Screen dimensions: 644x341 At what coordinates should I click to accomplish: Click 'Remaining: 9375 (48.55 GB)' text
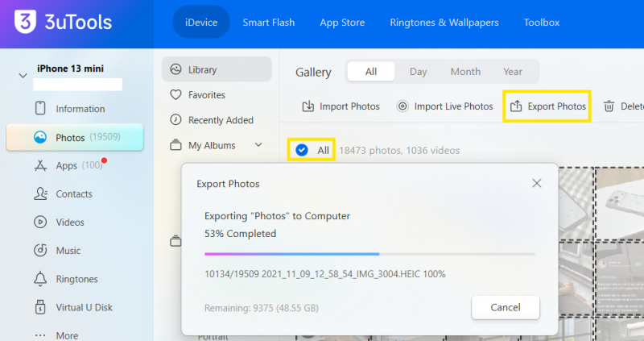[261, 308]
